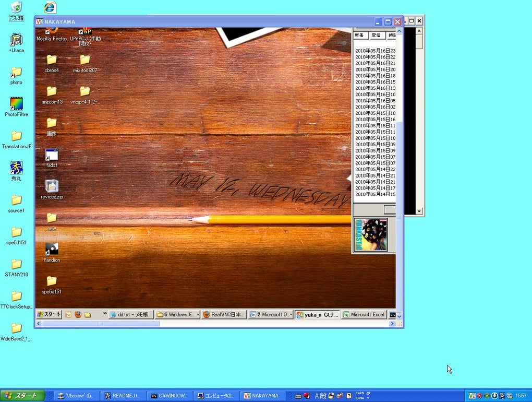Click the remote スタート button inside VNC
The image size is (532, 402).
point(49,315)
